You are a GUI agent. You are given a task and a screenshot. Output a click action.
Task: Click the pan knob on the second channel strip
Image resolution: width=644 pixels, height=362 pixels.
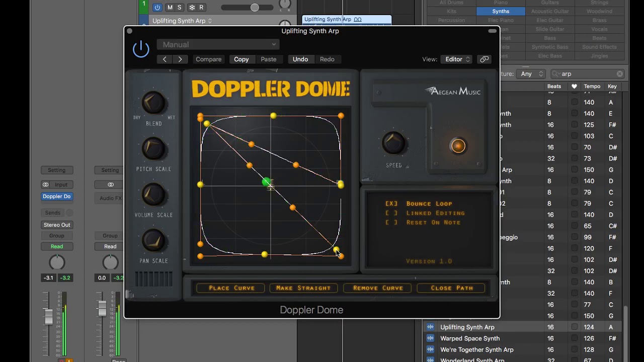point(110,262)
